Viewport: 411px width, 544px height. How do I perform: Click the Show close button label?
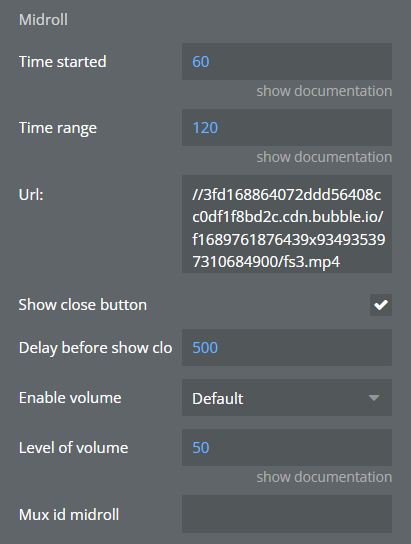83,305
